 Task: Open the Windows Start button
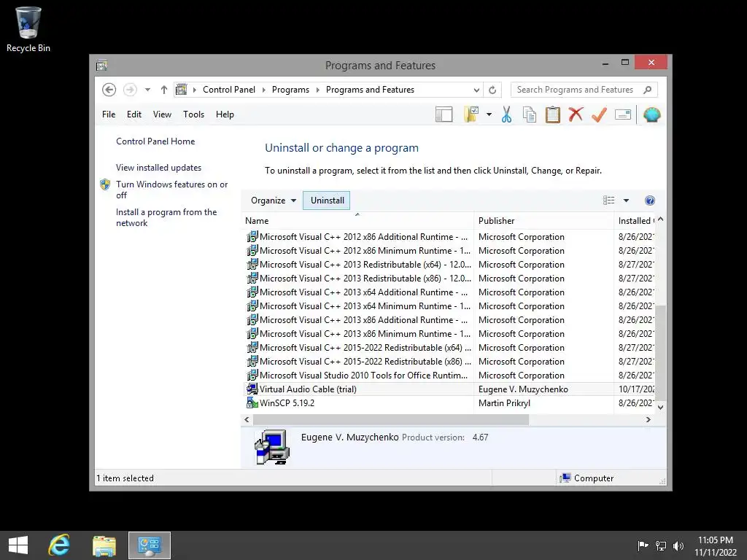pyautogui.click(x=18, y=545)
